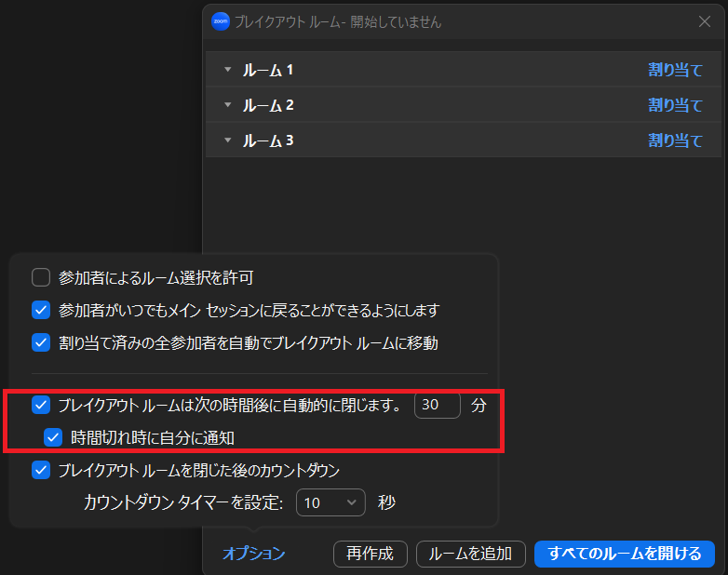The width and height of the screenshot is (728, 575).
Task: Click the オプション menu link
Action: [253, 554]
